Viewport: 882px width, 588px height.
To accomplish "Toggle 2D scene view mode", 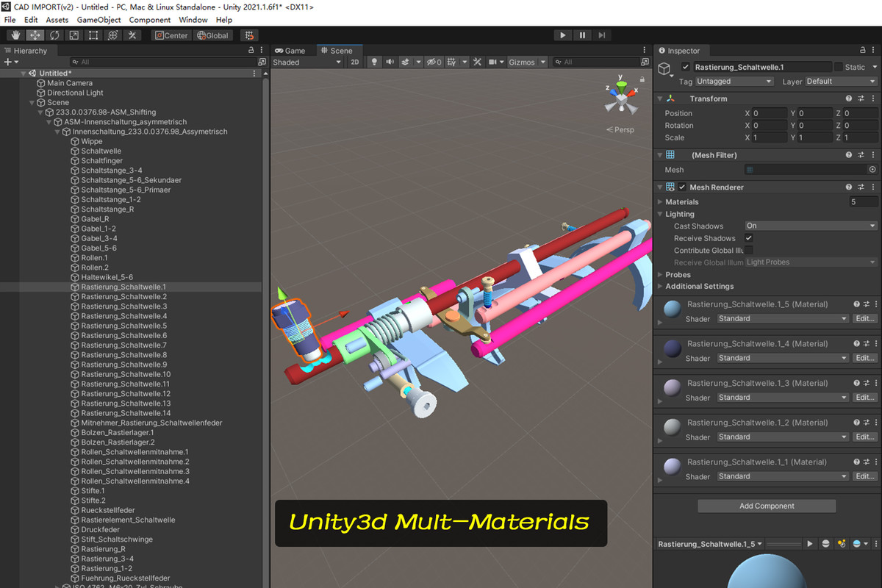I will tap(355, 62).
